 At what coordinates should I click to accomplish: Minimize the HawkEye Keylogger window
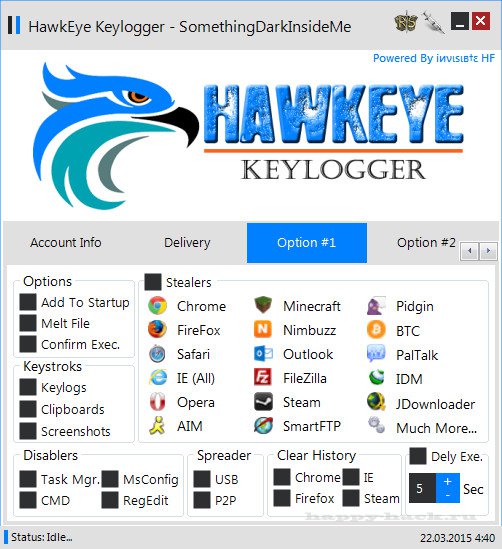tap(460, 22)
